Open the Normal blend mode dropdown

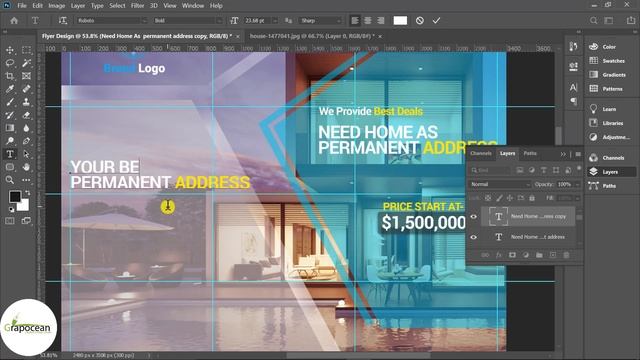pos(500,184)
